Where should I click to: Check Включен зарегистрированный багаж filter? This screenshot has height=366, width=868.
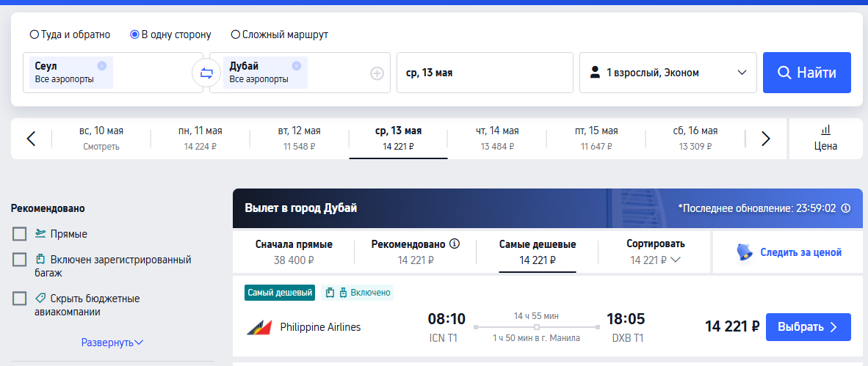click(19, 260)
